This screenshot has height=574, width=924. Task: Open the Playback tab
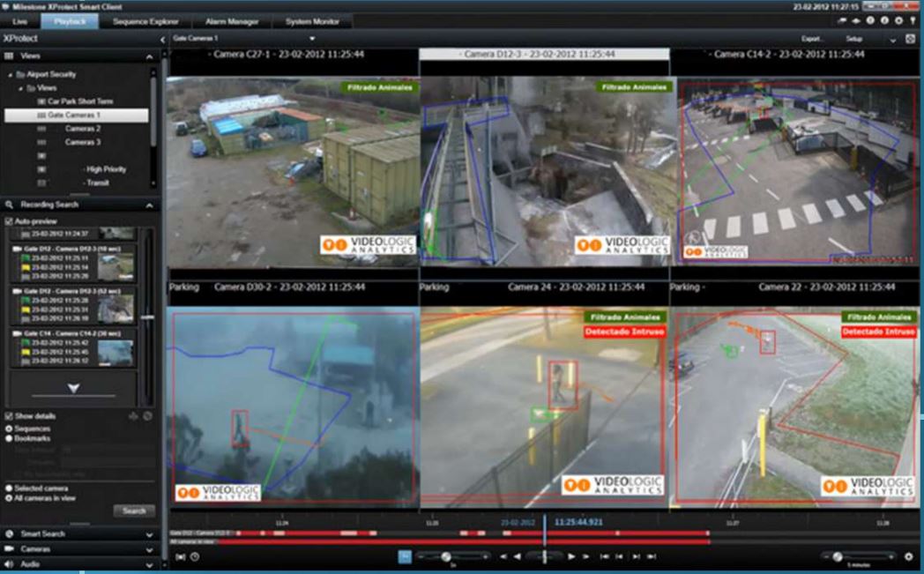(x=70, y=22)
